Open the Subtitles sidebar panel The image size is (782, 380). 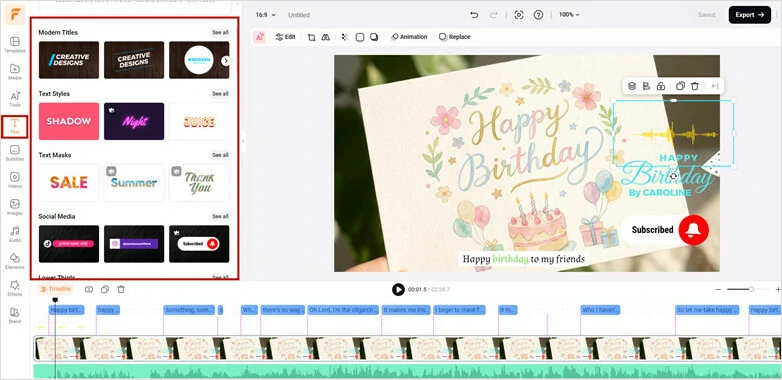click(14, 153)
